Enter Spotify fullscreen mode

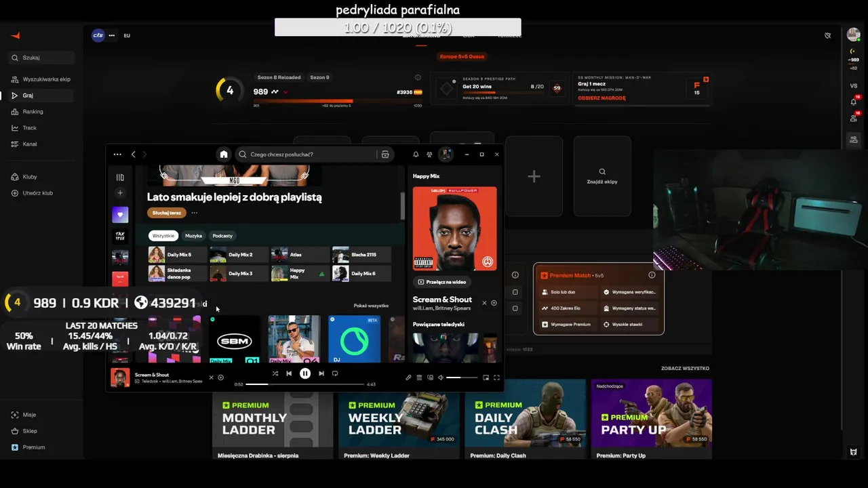[x=496, y=378]
